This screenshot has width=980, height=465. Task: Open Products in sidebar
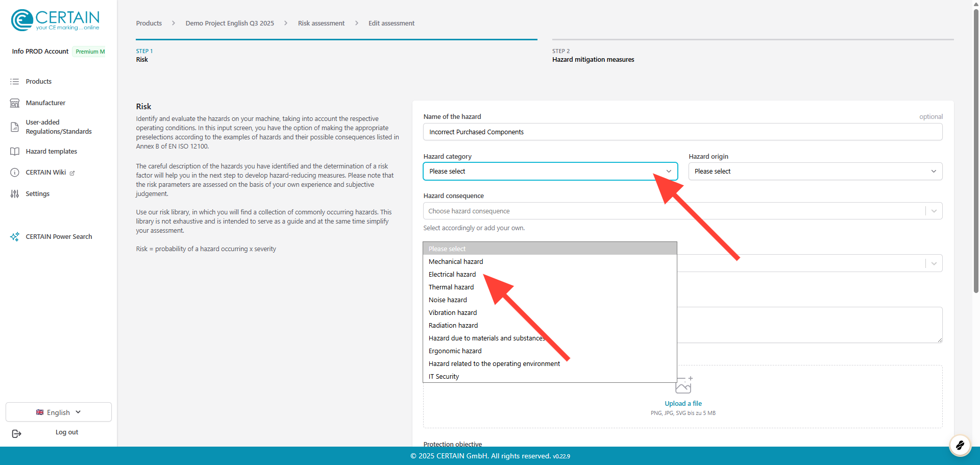(x=39, y=82)
